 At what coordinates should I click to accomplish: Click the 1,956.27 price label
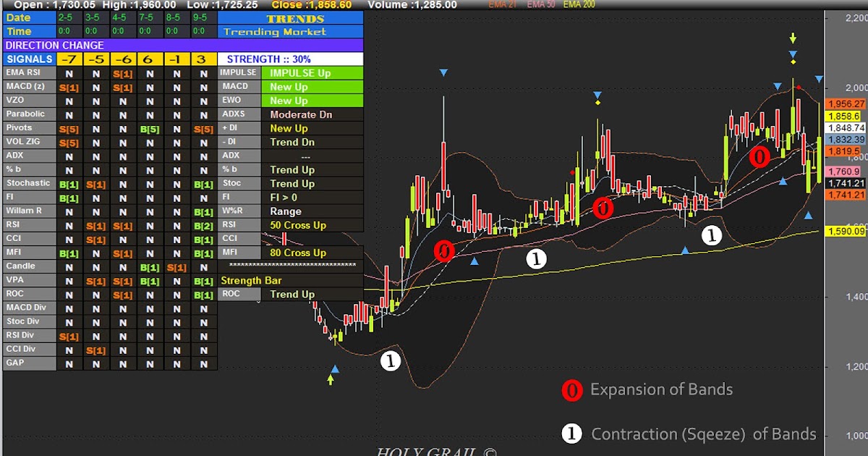coord(846,104)
